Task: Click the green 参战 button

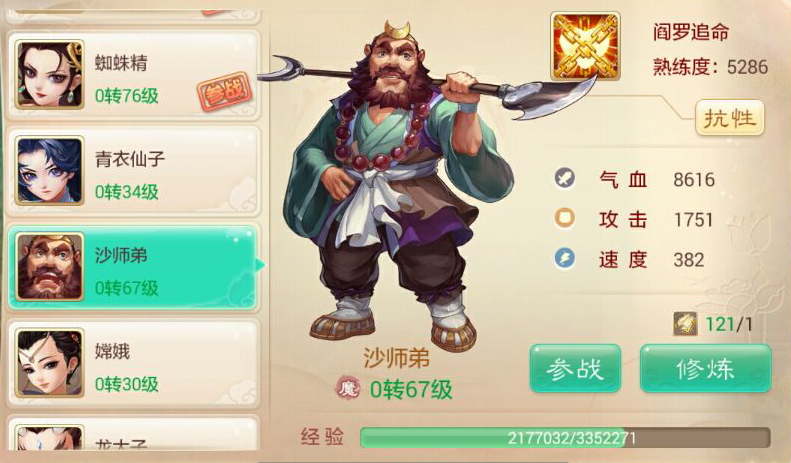Action: (575, 369)
